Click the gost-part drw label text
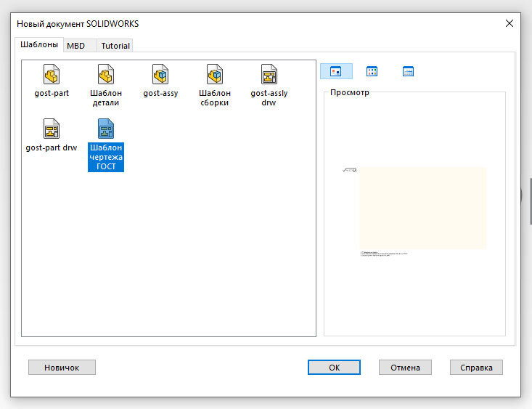Image resolution: width=532 pixels, height=409 pixels. point(52,147)
